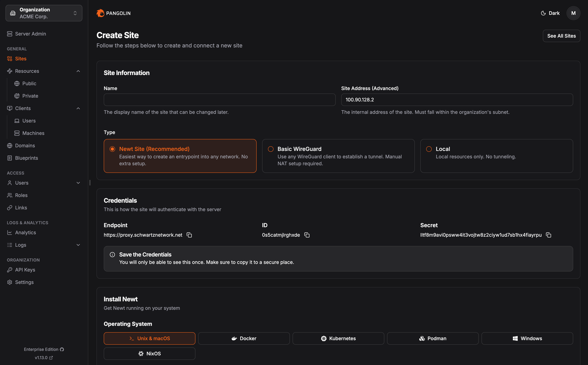Choose Basic WireGuard site type
This screenshot has height=365, width=588.
tap(271, 149)
